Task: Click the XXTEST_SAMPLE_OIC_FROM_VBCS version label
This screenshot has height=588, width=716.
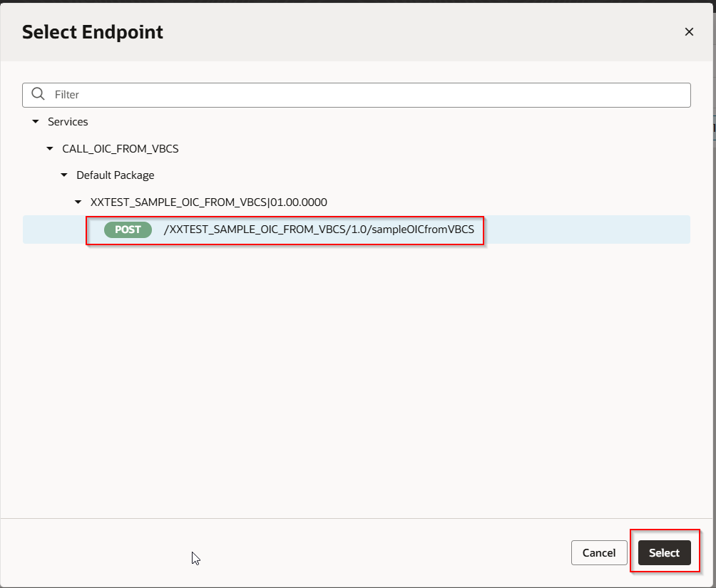Action: click(x=208, y=202)
